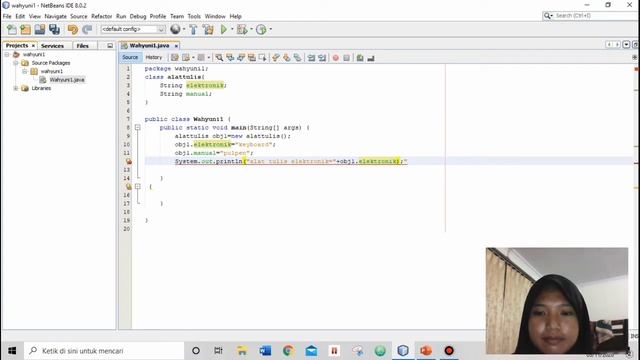640x360 pixels.
Task: Collapse the wahyuni1 project node
Action: tap(7, 54)
